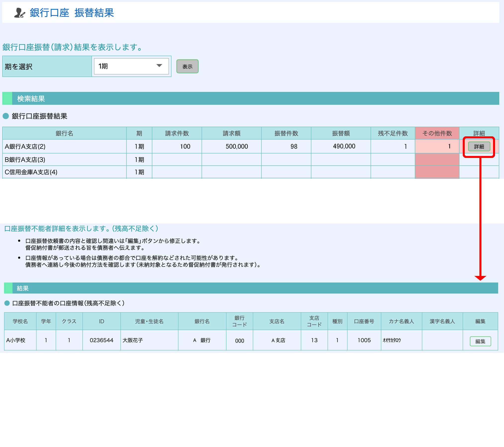Viewport: 504px width, 447px height.
Task: Click the 検索結果 section header
Action: [x=31, y=99]
